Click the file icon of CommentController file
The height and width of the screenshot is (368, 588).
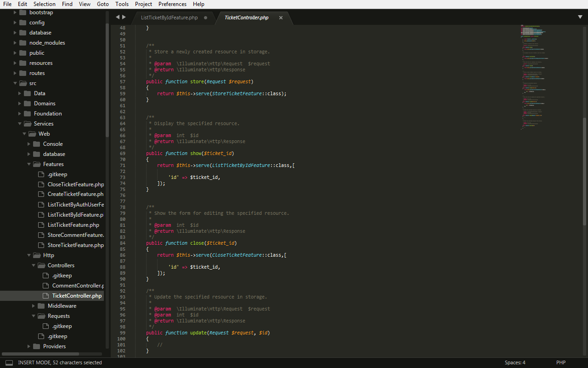pyautogui.click(x=45, y=286)
